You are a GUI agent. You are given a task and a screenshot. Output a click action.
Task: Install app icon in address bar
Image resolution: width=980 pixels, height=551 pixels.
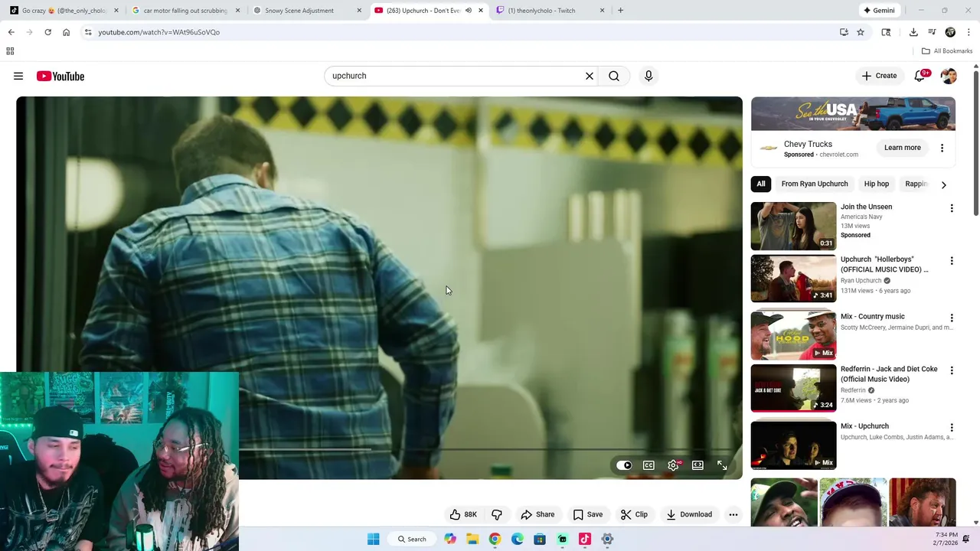(844, 32)
